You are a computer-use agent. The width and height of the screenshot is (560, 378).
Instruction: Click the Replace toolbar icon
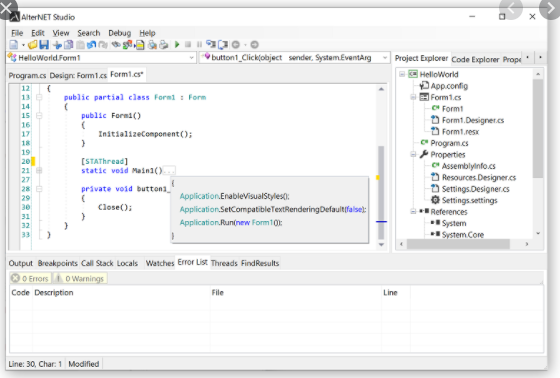[x=128, y=45]
